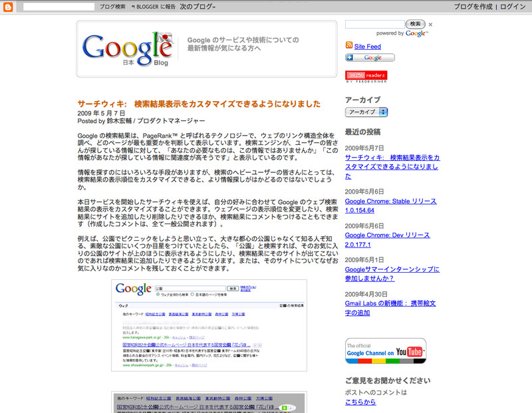Click the ご意見をお聞かせください heading
The width and height of the screenshot is (532, 413).
[x=388, y=381]
